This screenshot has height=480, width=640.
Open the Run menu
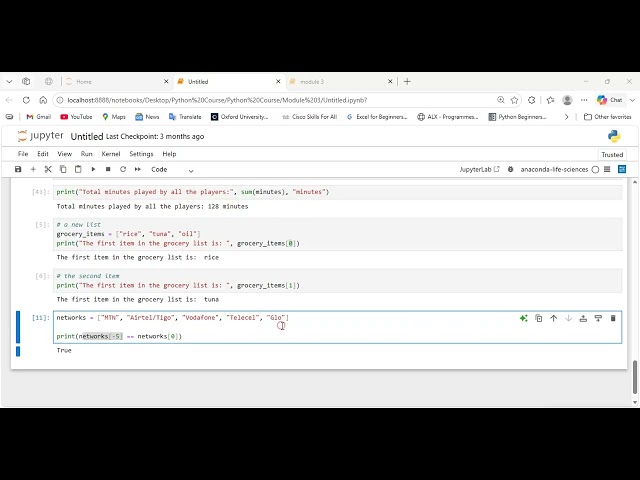[87, 154]
